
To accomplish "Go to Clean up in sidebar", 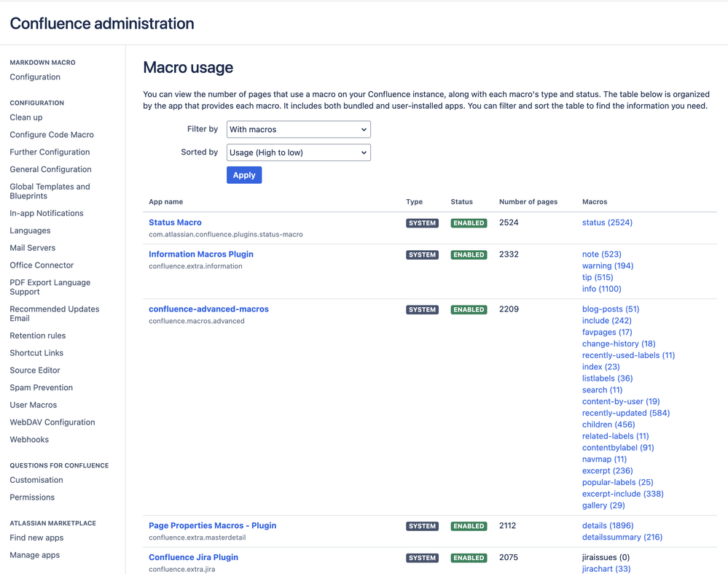I will coord(26,117).
